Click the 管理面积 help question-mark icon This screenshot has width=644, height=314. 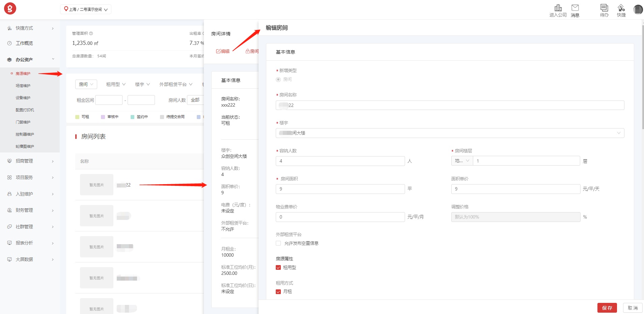point(91,33)
